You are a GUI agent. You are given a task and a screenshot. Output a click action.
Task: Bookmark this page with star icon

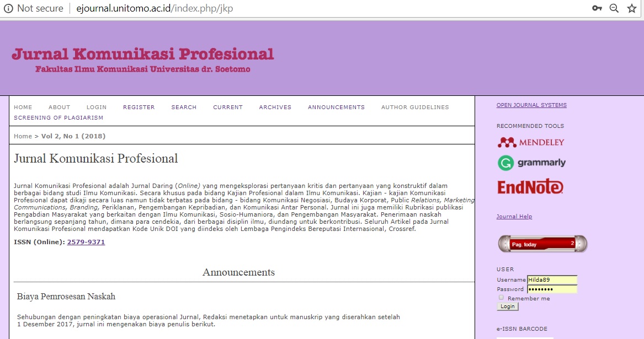(632, 8)
